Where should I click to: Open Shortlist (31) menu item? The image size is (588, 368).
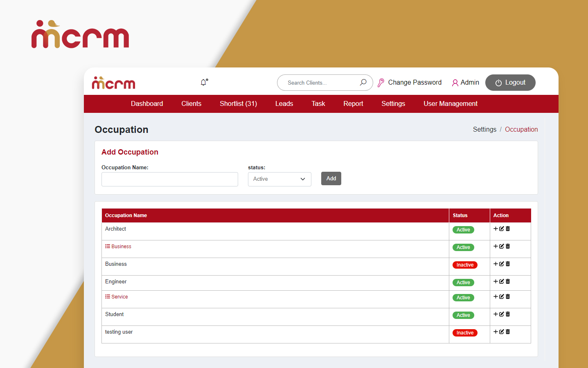238,104
